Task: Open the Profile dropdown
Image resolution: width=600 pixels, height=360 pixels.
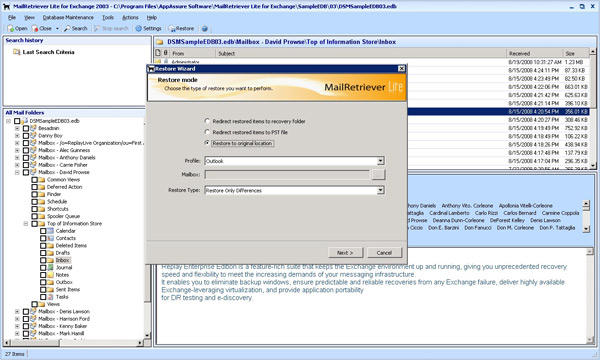Action: coord(380,161)
